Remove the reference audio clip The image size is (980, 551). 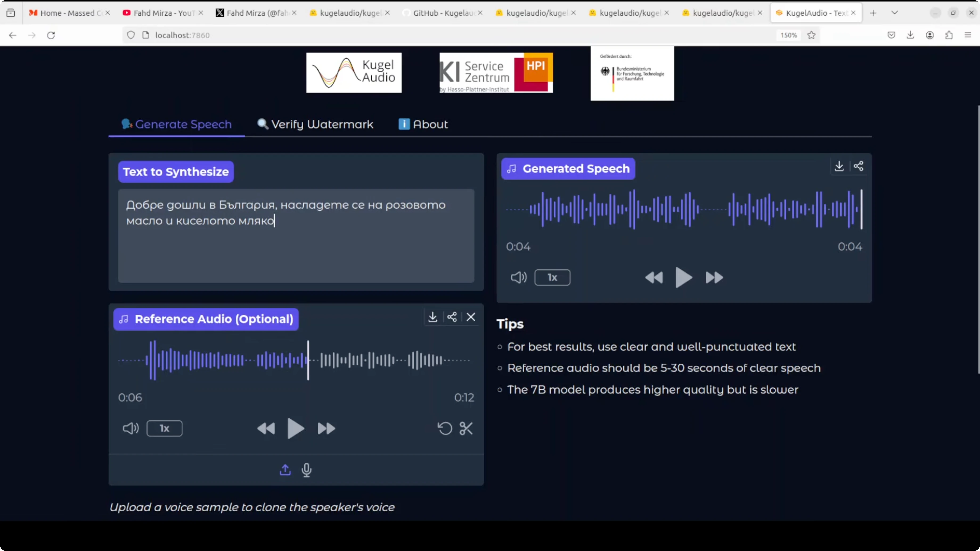coord(471,317)
